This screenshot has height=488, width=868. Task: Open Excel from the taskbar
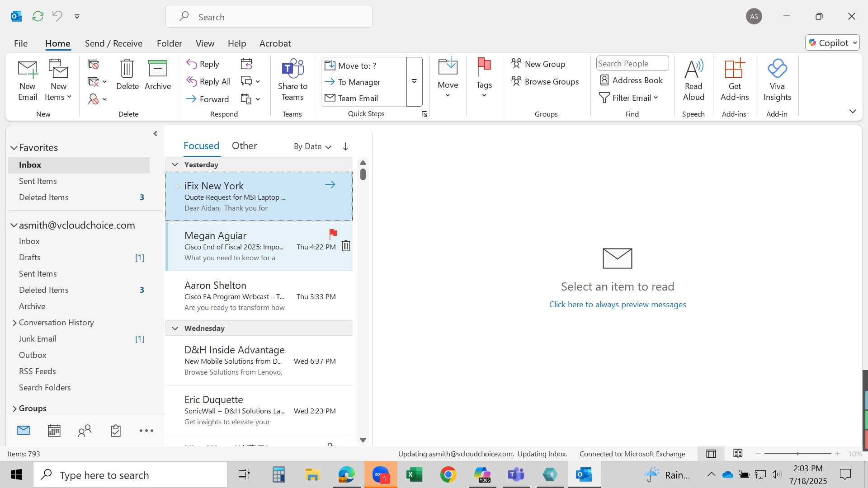point(414,475)
